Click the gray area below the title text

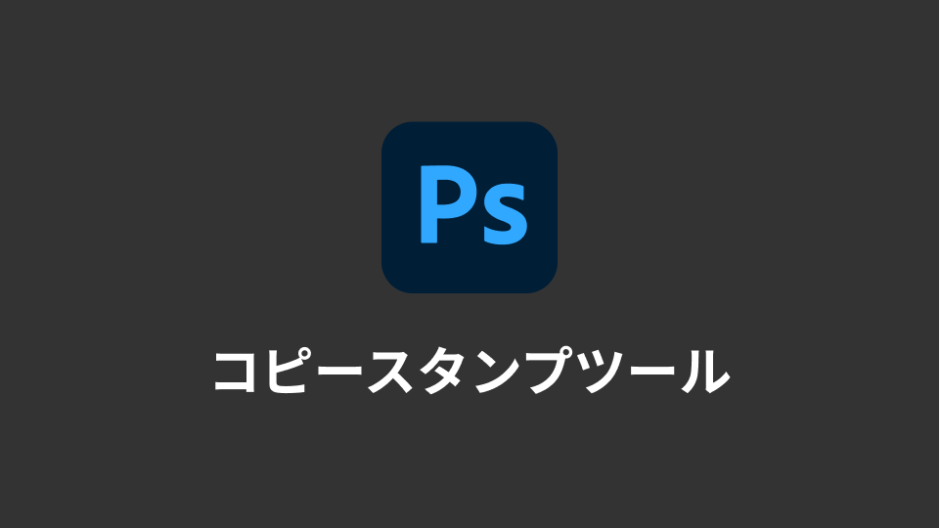pyautogui.click(x=469, y=461)
